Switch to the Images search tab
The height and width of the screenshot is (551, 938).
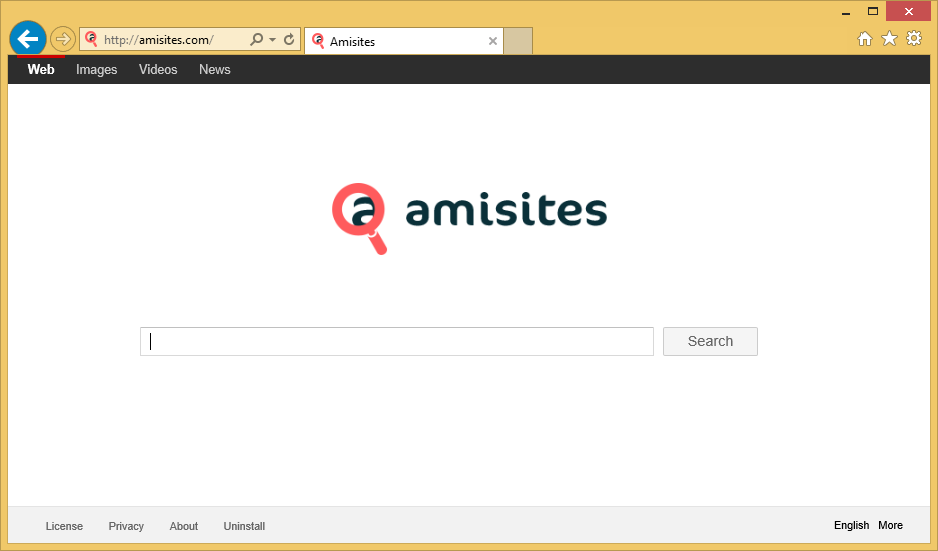pyautogui.click(x=97, y=69)
